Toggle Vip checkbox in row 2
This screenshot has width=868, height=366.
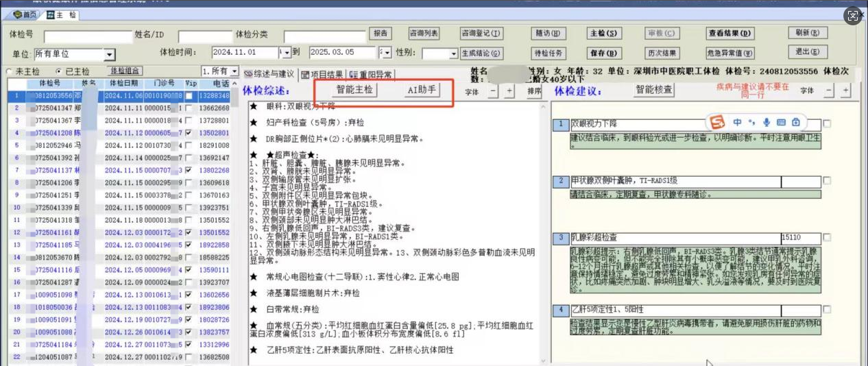(189, 108)
